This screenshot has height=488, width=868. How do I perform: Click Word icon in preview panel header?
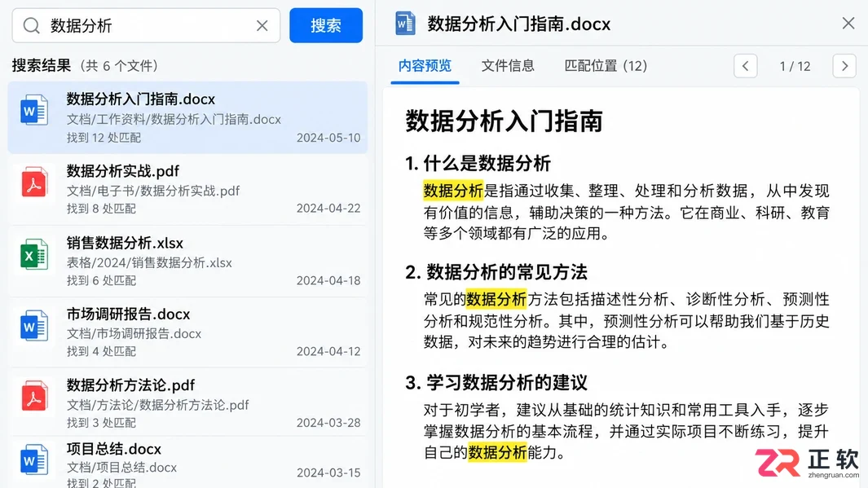[405, 24]
